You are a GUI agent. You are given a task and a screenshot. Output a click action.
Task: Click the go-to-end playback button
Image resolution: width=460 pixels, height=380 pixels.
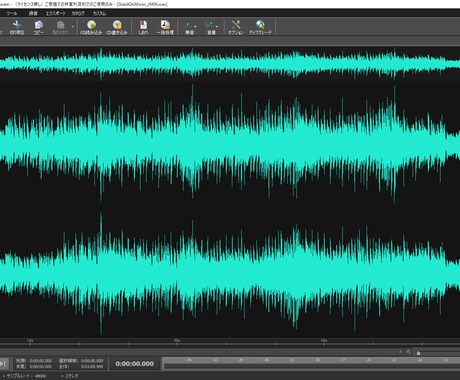click(3, 363)
